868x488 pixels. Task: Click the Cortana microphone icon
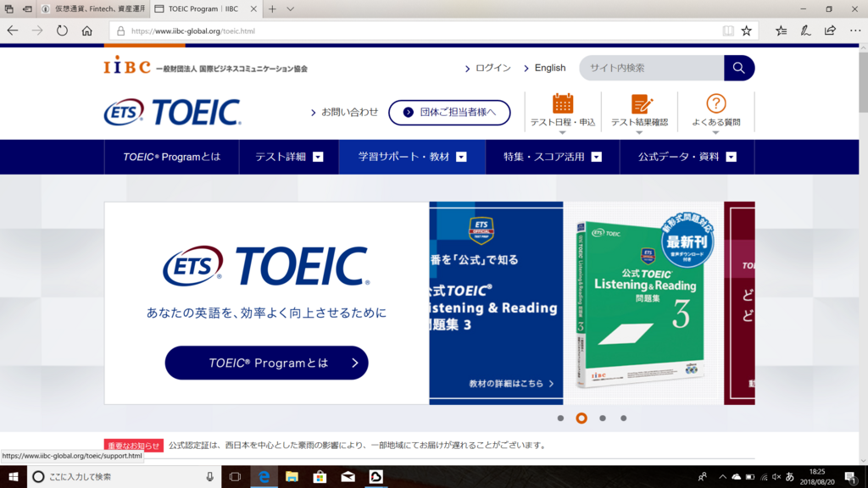[x=210, y=476]
